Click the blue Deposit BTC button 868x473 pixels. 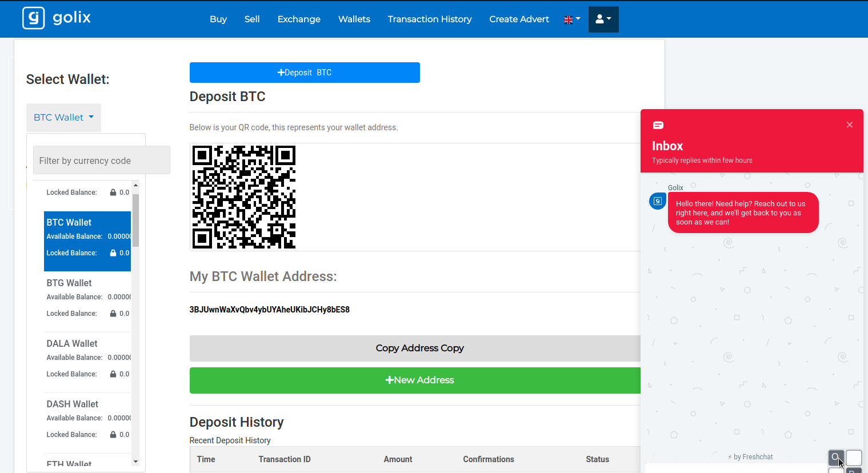point(305,73)
